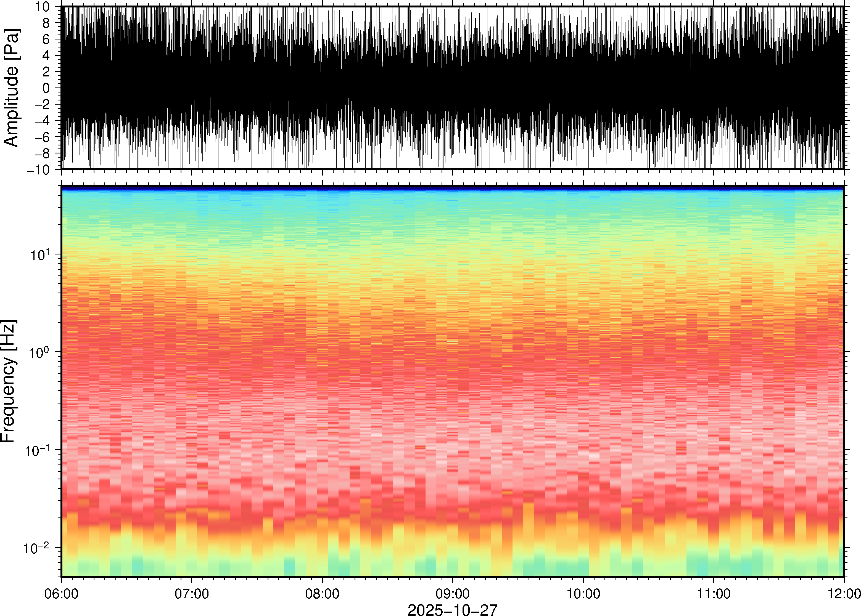
Task: Click the 12:00 time axis label
Action: (844, 594)
